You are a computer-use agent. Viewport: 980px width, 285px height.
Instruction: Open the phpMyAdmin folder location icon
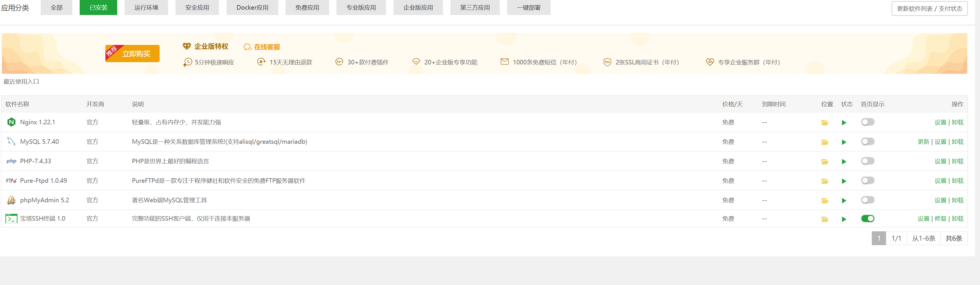pyautogui.click(x=824, y=201)
